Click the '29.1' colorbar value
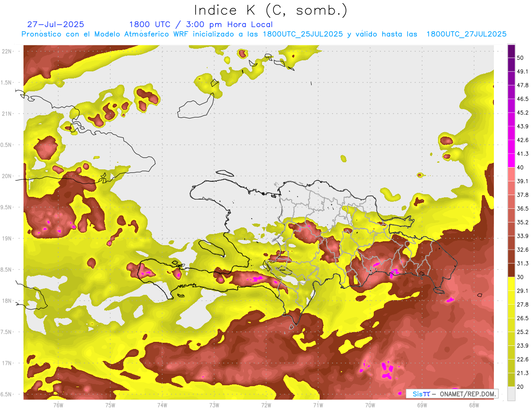Viewport: 532px width, 411px height. coord(523,291)
